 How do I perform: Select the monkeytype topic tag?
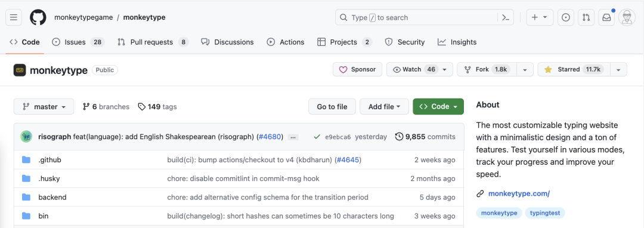pyautogui.click(x=500, y=213)
